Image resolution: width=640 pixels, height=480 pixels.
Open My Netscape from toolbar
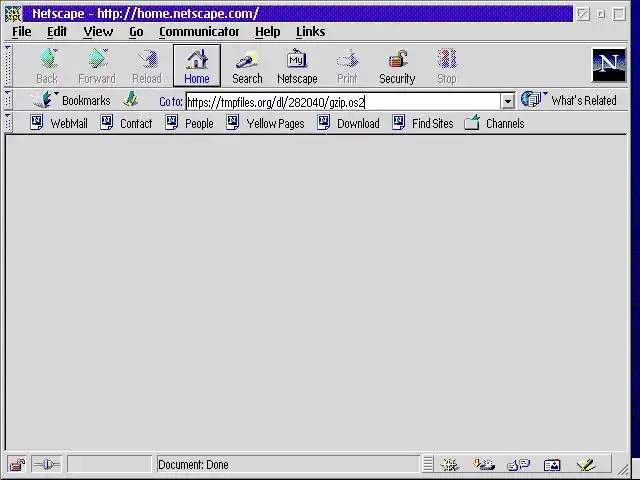(297, 66)
